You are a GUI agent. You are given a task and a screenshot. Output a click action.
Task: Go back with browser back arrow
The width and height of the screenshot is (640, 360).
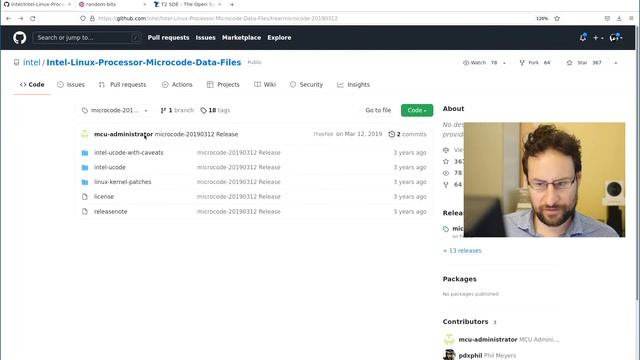tap(9, 18)
